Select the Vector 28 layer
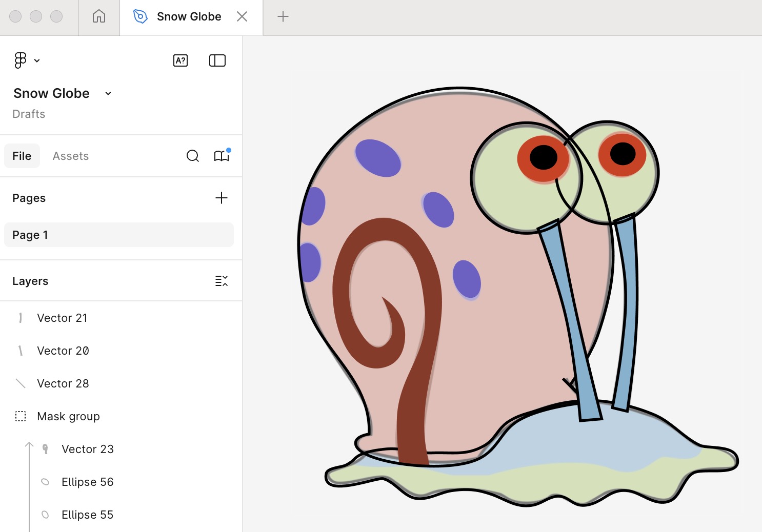This screenshot has width=762, height=532. (x=63, y=383)
